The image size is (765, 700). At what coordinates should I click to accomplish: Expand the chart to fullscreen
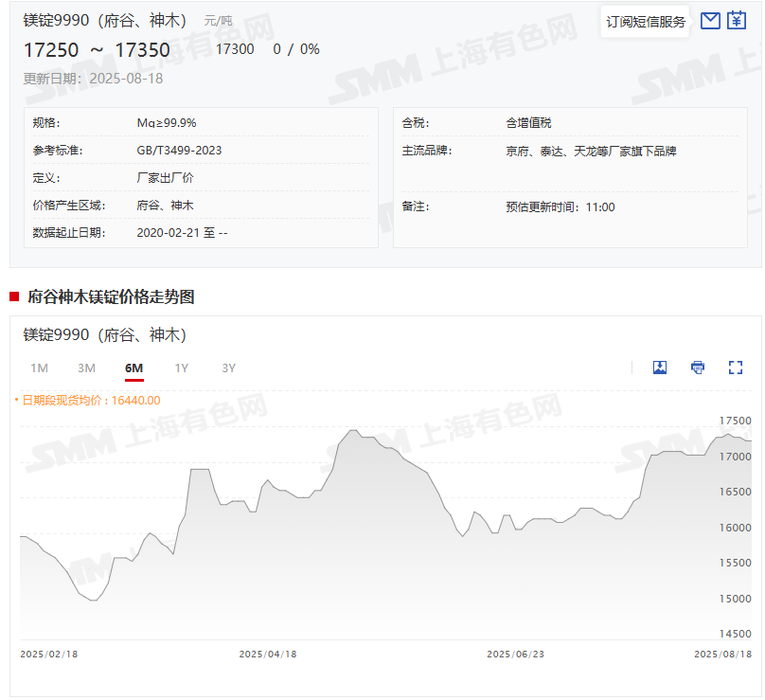coord(736,368)
